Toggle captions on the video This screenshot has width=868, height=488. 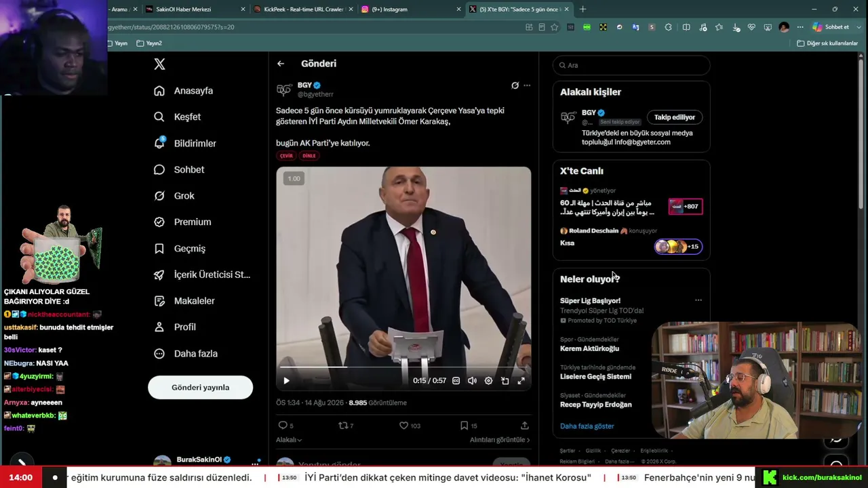point(456,381)
